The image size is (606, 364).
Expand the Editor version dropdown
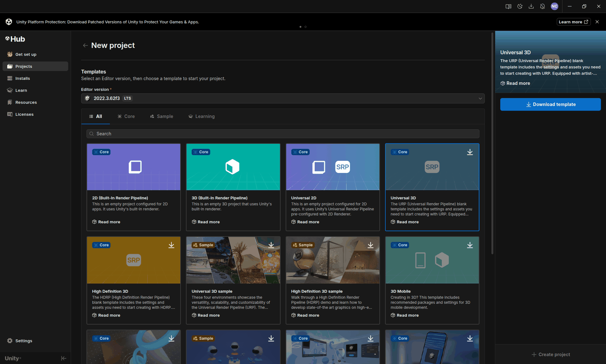[283, 98]
